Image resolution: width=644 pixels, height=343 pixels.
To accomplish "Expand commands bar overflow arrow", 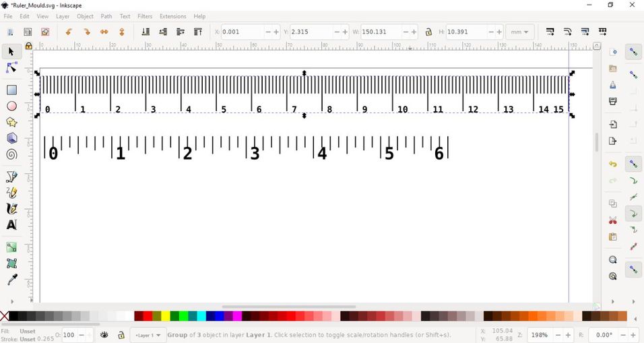I will point(613,301).
